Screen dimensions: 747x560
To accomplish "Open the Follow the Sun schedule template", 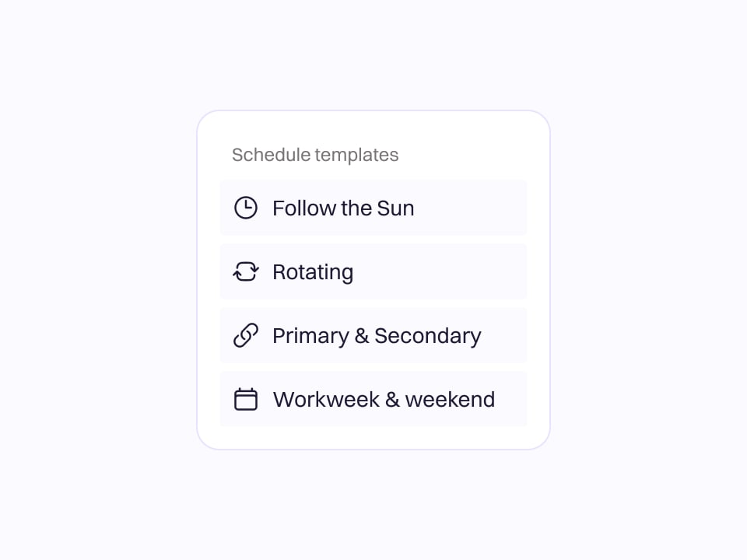I will point(373,208).
